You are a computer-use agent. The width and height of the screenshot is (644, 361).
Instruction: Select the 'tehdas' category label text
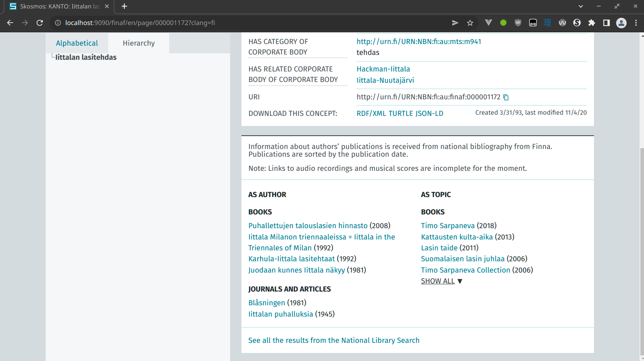(368, 52)
